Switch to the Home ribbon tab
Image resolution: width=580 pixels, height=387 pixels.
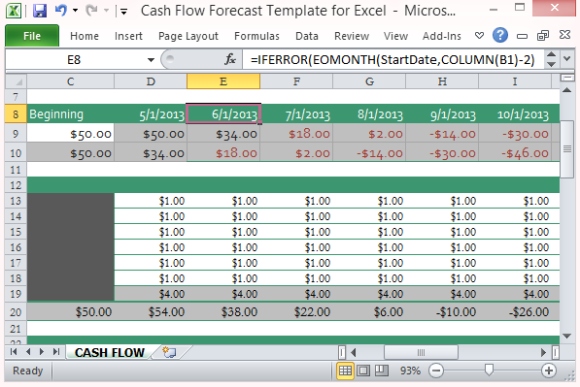coord(84,36)
